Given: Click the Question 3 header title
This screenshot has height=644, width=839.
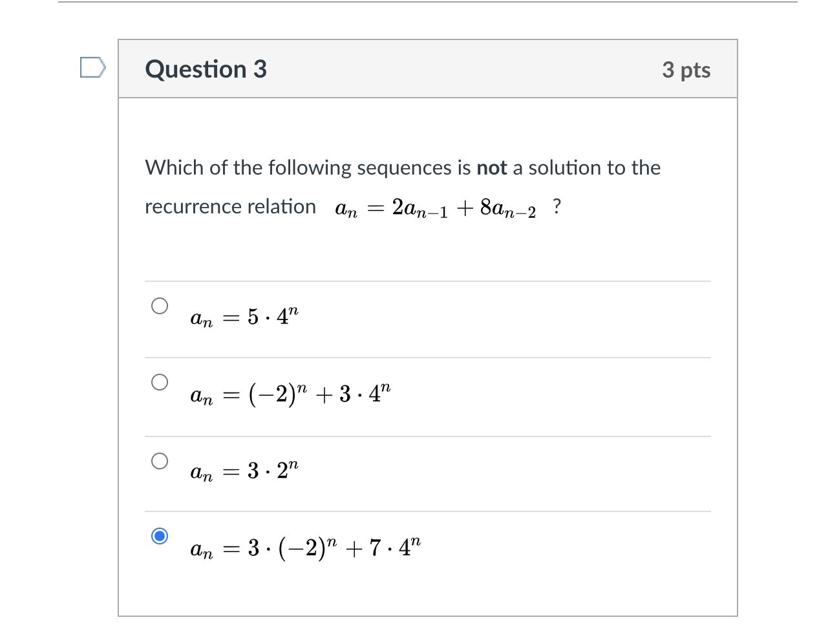Looking at the screenshot, I should pyautogui.click(x=206, y=69).
